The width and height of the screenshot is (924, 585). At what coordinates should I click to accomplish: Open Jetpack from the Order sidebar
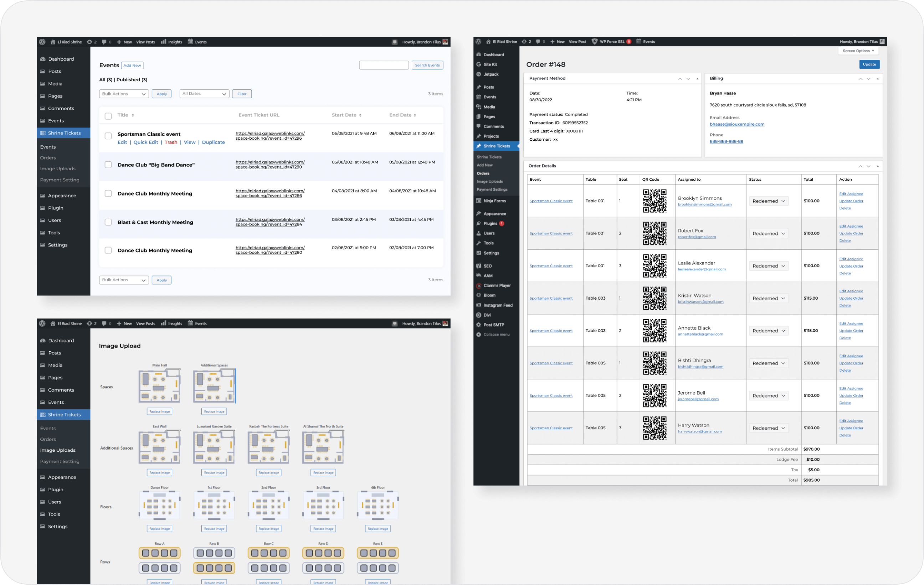pyautogui.click(x=491, y=74)
